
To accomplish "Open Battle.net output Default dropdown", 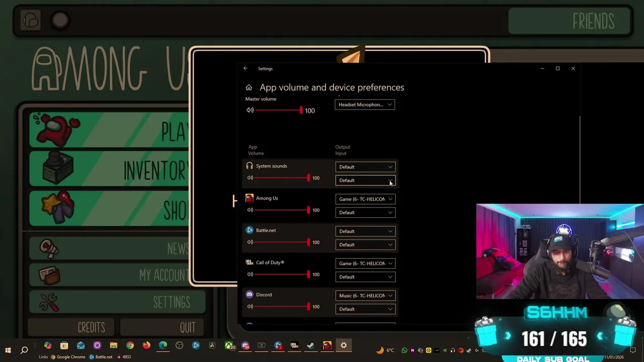I will tap(365, 231).
